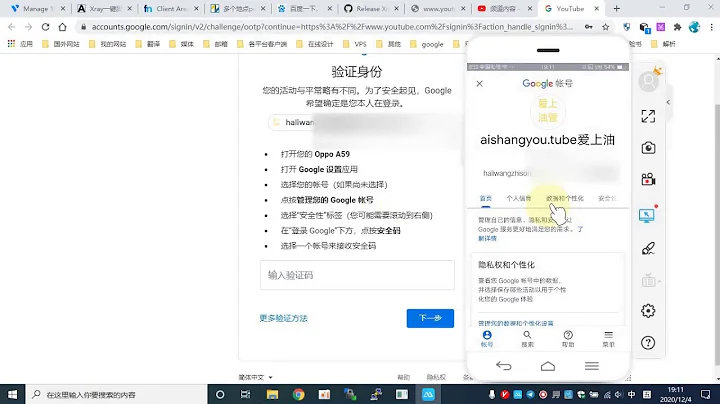Open the VPS bookmark folder
Viewport: 720px width, 404px height.
tap(355, 44)
